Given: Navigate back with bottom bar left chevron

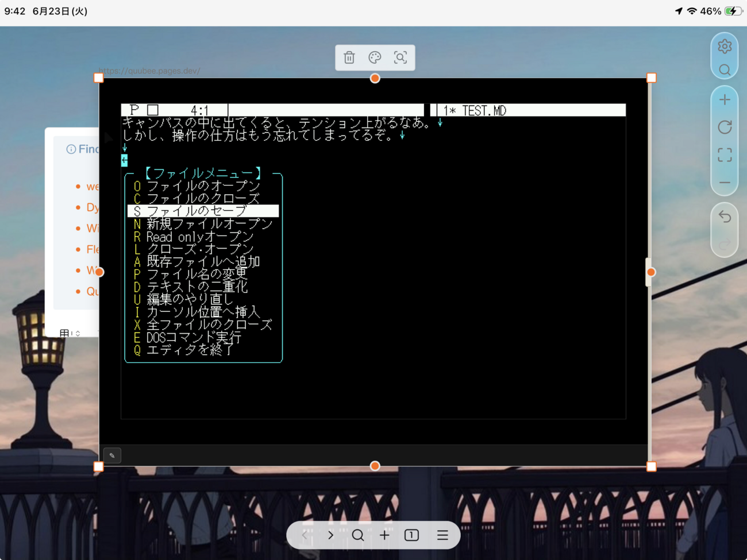Looking at the screenshot, I should 305,535.
